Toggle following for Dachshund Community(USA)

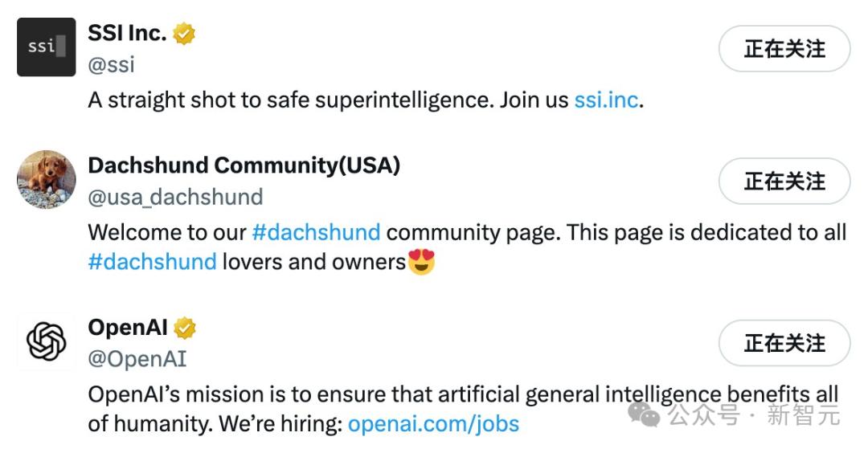[784, 181]
